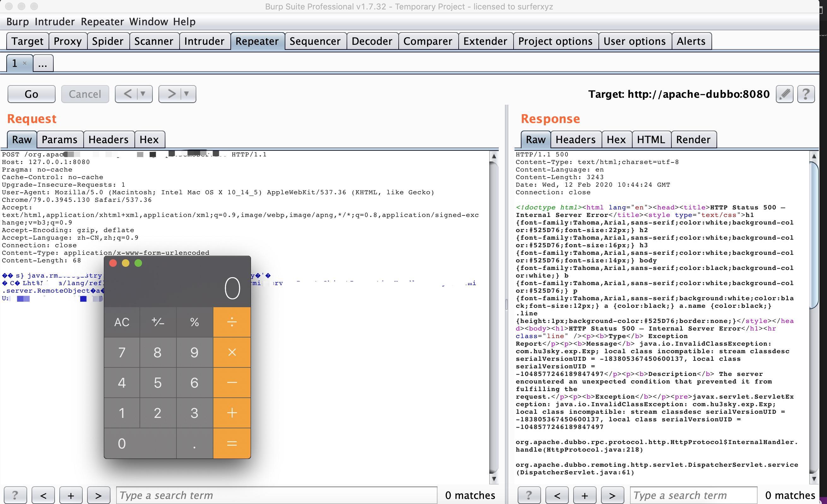This screenshot has width=827, height=504.
Task: Open the User options tab
Action: pos(635,41)
